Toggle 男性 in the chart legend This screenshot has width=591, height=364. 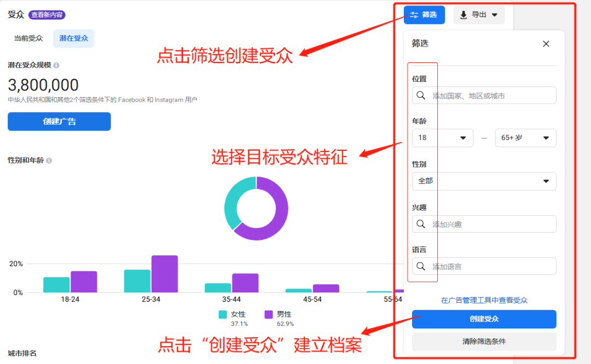282,314
